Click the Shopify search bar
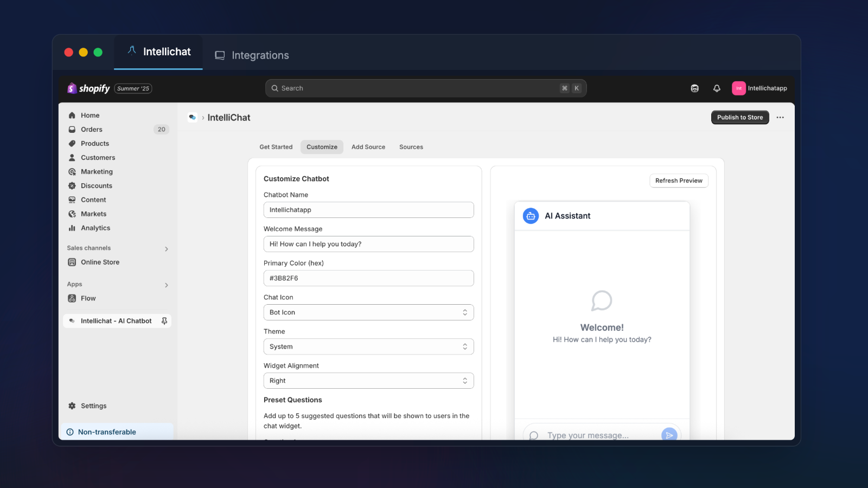This screenshot has height=488, width=868. point(426,88)
